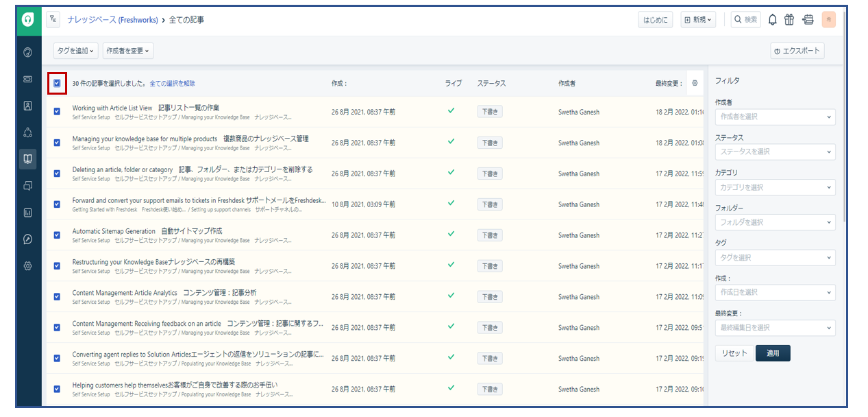868x417 pixels.
Task: Click the エクスポート button
Action: 797,51
